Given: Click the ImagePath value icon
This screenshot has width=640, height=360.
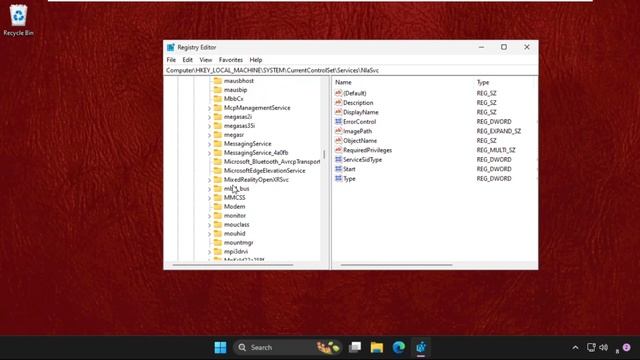Looking at the screenshot, I should [x=338, y=131].
